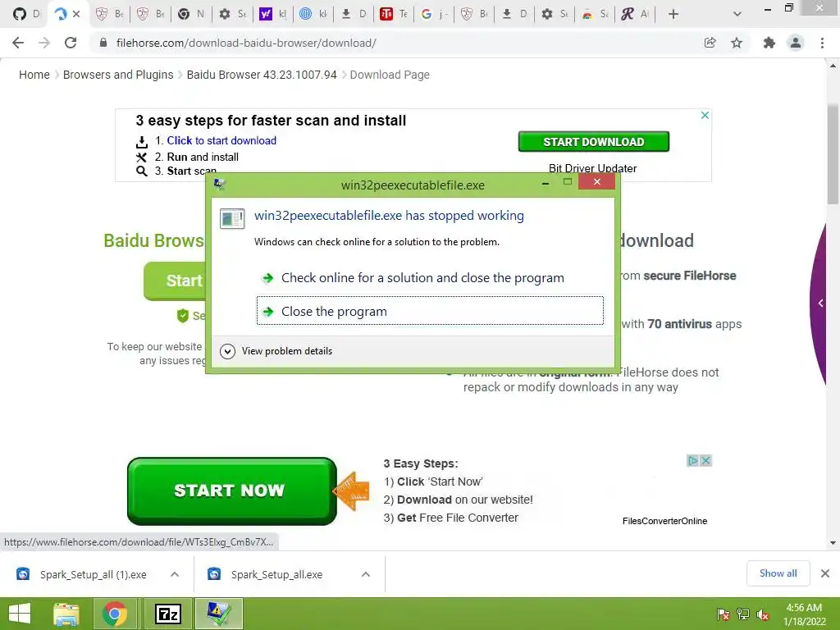840x630 pixels.
Task: Open Action Center flag icon in tray
Action: coord(723,614)
